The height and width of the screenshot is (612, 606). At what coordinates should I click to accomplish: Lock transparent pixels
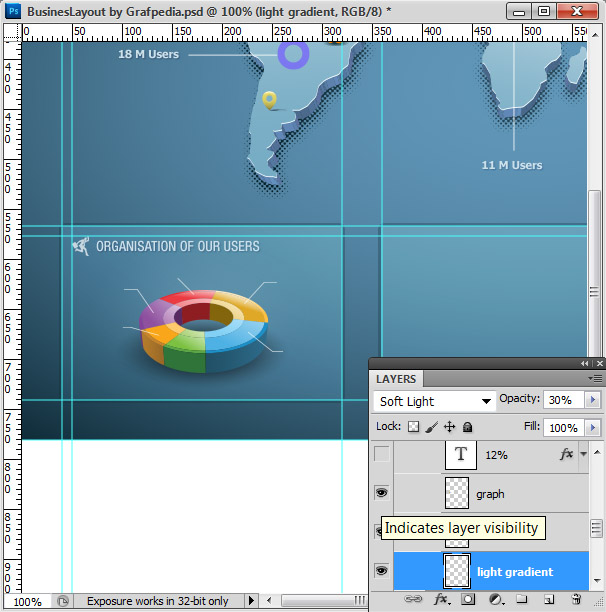(x=413, y=427)
